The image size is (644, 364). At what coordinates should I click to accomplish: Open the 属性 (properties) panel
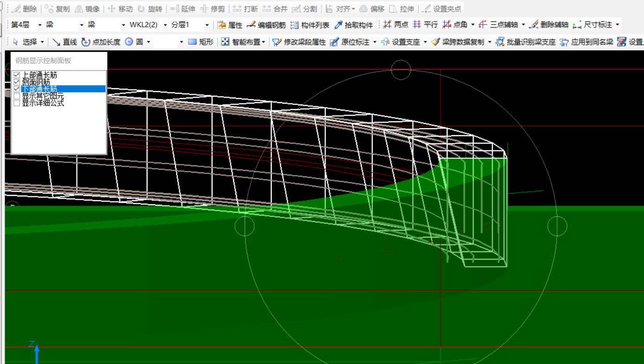(230, 25)
